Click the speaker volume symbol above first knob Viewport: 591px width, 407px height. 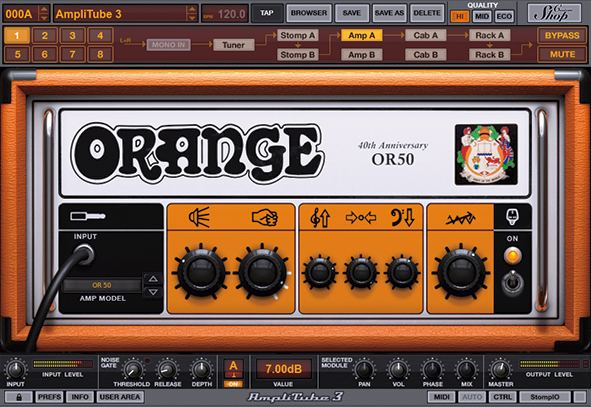click(x=199, y=217)
